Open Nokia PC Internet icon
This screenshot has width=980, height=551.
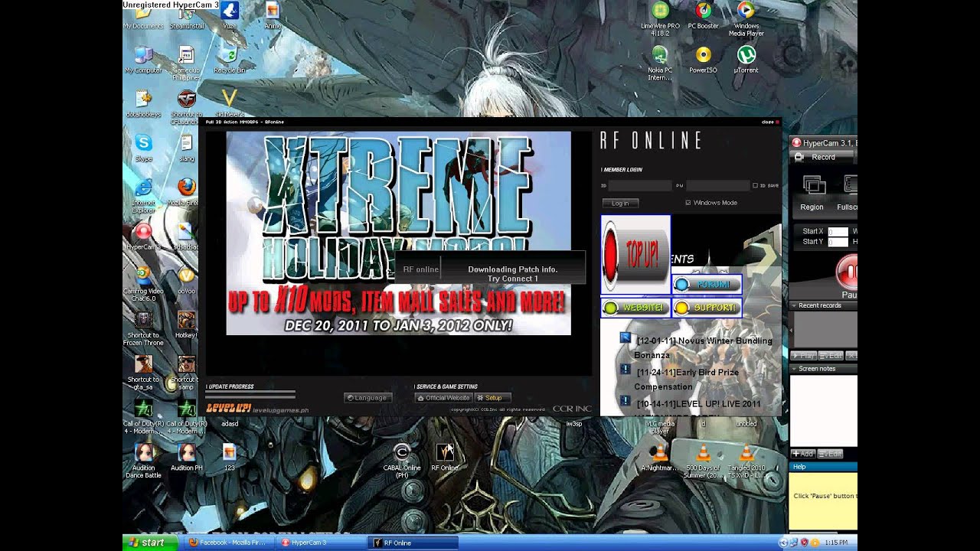click(660, 63)
